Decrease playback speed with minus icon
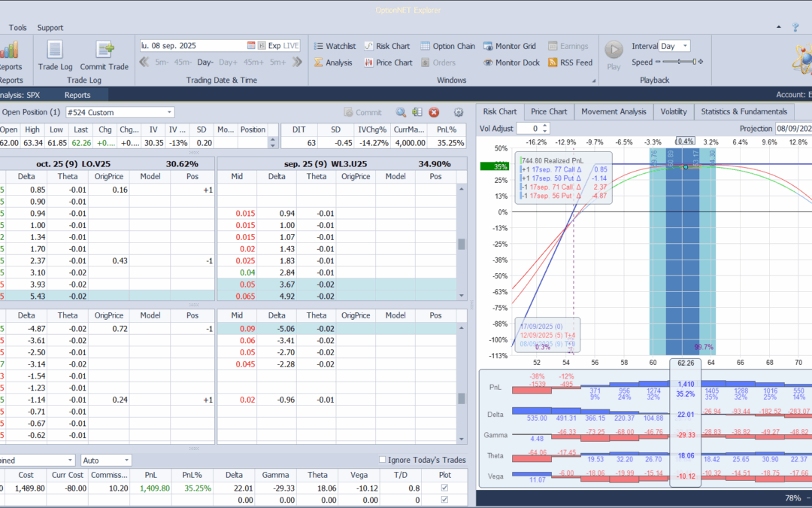The height and width of the screenshot is (508, 812). coord(658,62)
